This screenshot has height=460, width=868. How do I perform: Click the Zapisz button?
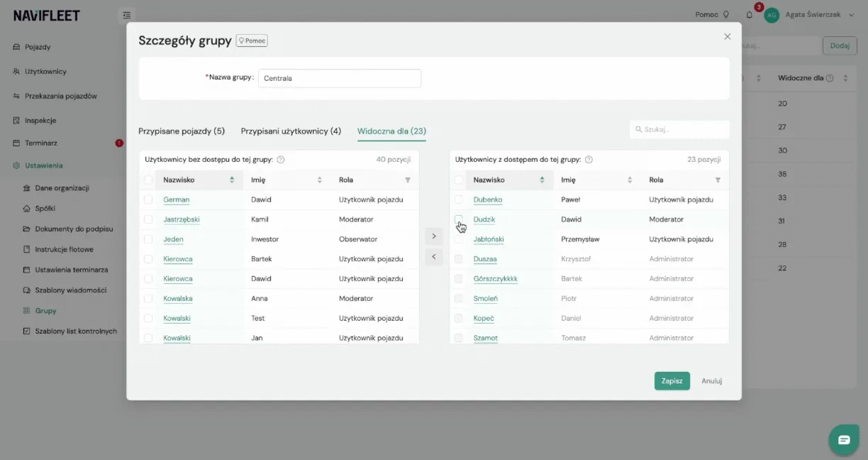672,381
